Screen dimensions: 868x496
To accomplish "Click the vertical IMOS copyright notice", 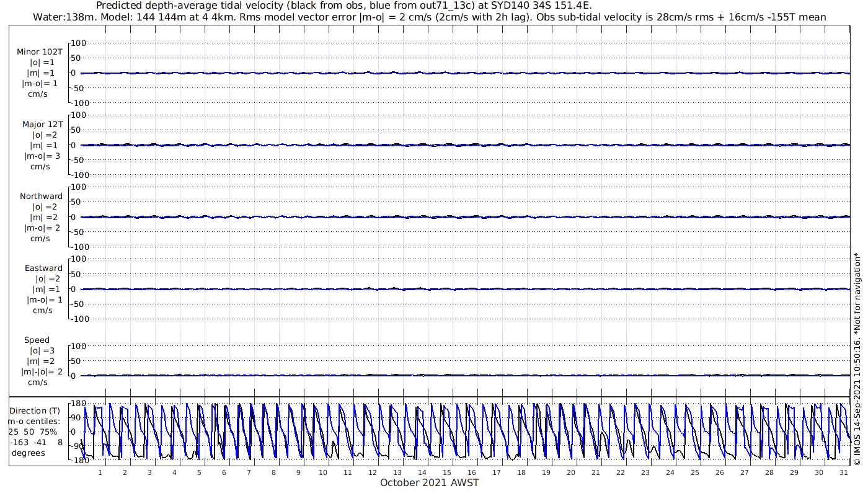I will coord(857,360).
